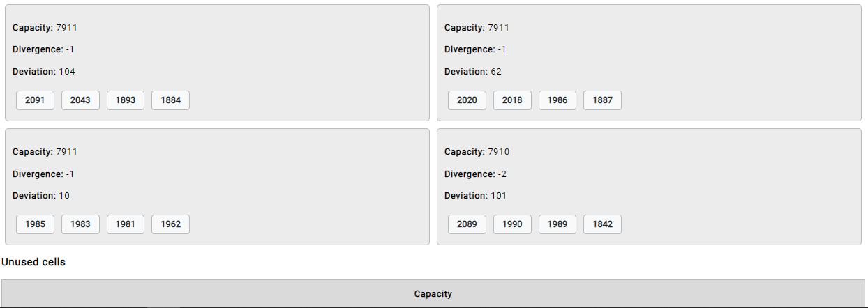Select the 2043 cell chip
Viewport: 868px width, 308px height.
tap(80, 100)
